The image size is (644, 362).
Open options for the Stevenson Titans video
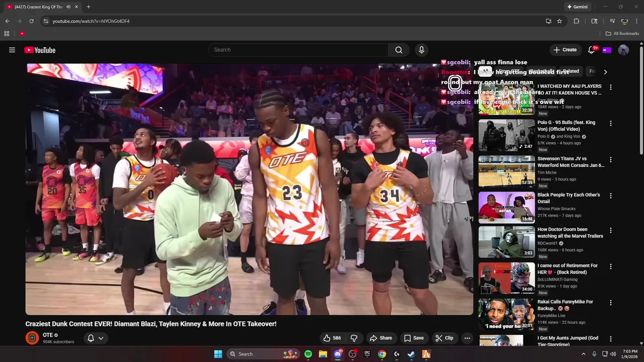611,159
